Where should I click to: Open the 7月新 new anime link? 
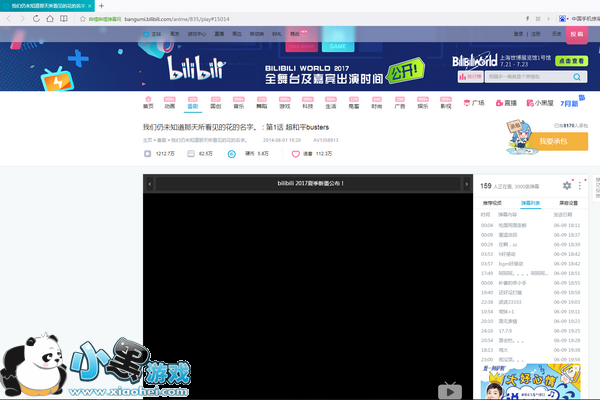click(572, 102)
